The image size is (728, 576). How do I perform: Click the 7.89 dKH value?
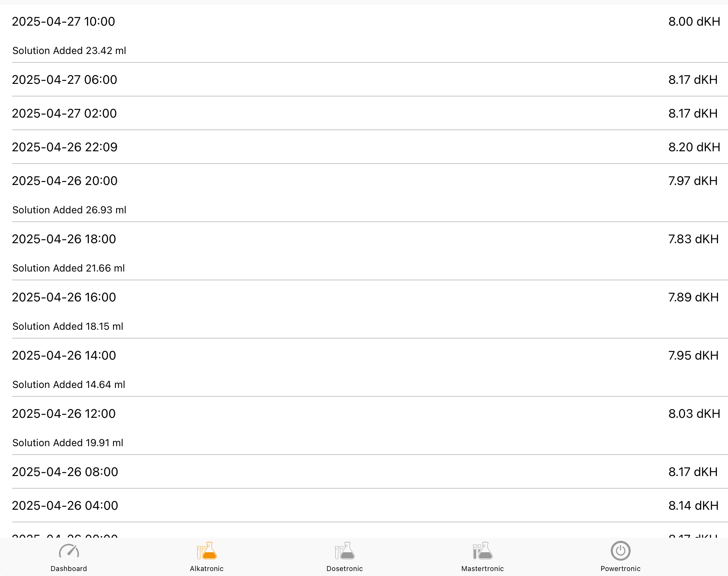(693, 297)
